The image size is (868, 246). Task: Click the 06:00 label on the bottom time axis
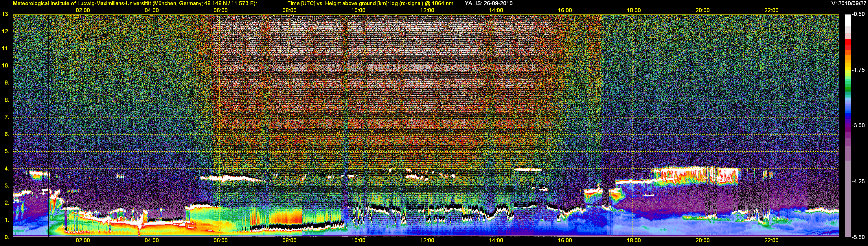(220, 240)
